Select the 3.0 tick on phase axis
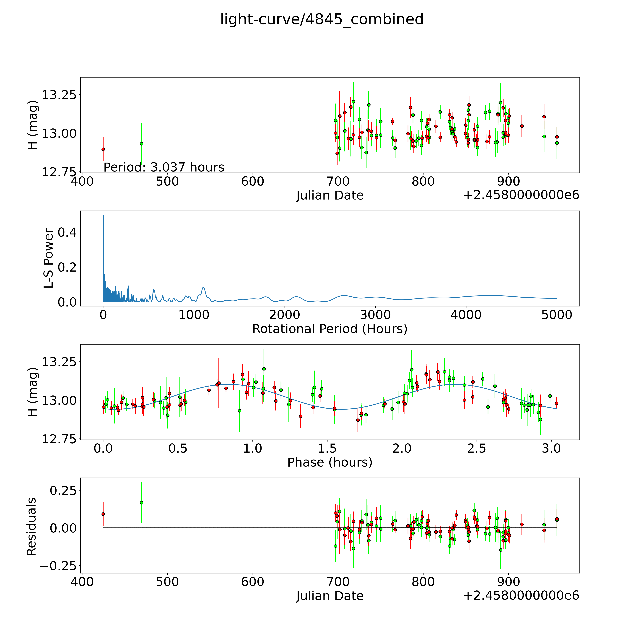Viewport: 644px width, 644px height. click(551, 448)
